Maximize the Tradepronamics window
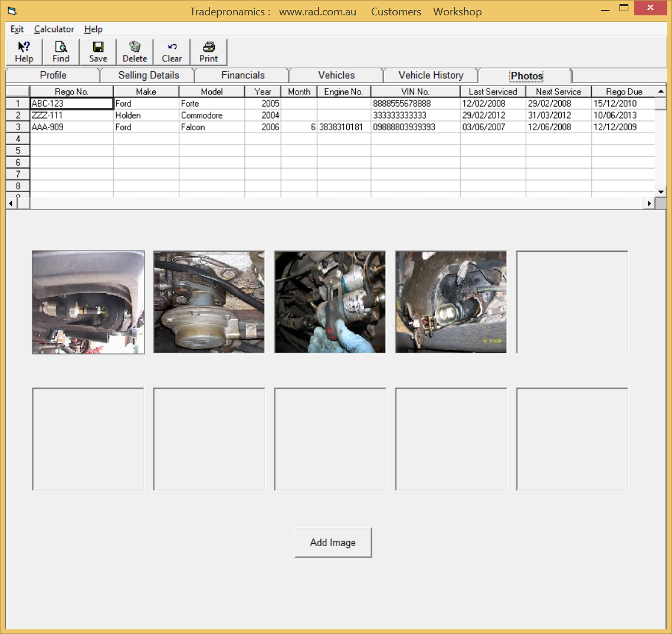The image size is (672, 634). pyautogui.click(x=624, y=8)
